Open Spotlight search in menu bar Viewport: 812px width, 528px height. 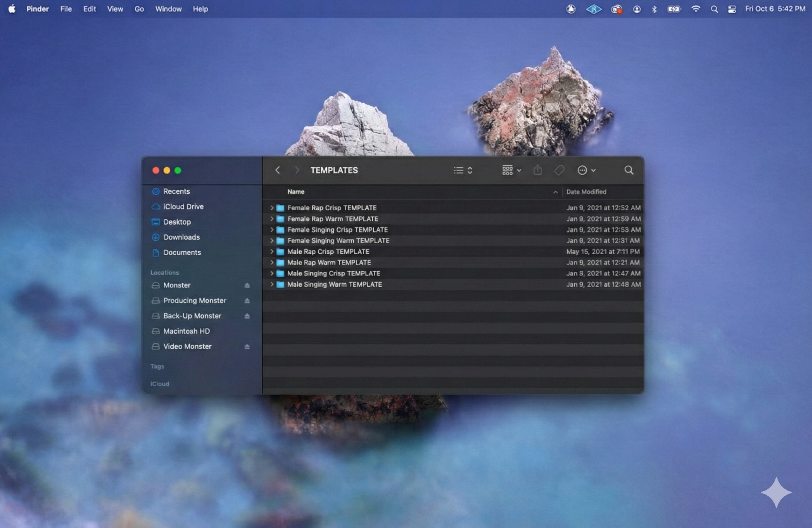[714, 9]
